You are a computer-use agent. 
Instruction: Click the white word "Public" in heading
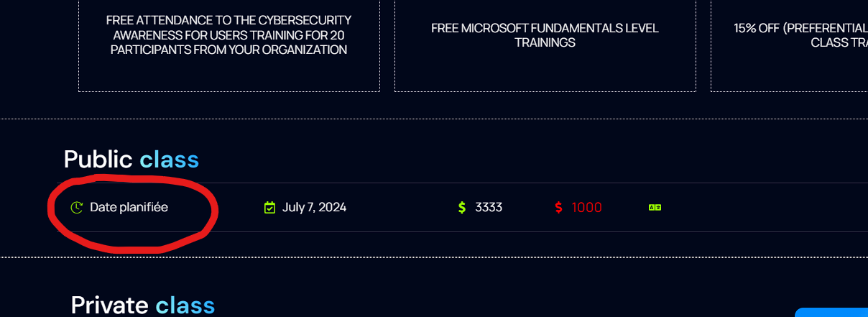pyautogui.click(x=98, y=160)
